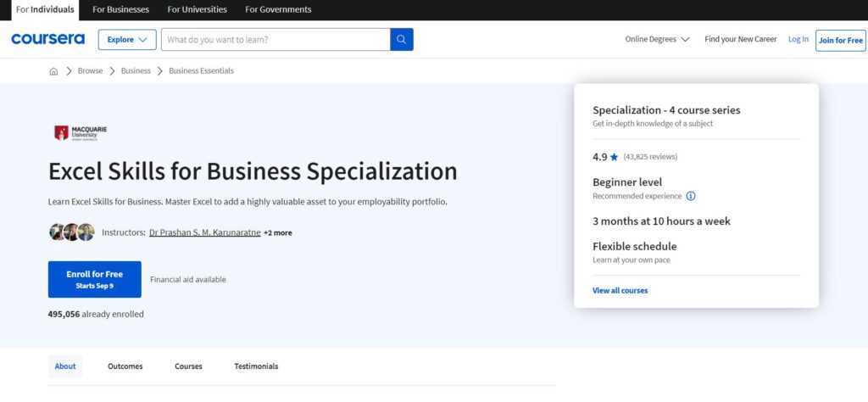Click the Join for Free button
Screen dimensions: 868x402
pos(840,41)
